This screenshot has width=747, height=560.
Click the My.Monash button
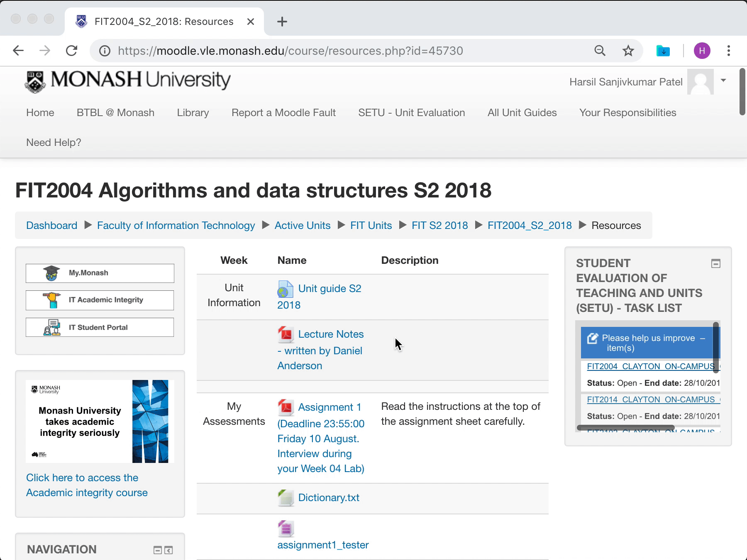[x=100, y=273]
